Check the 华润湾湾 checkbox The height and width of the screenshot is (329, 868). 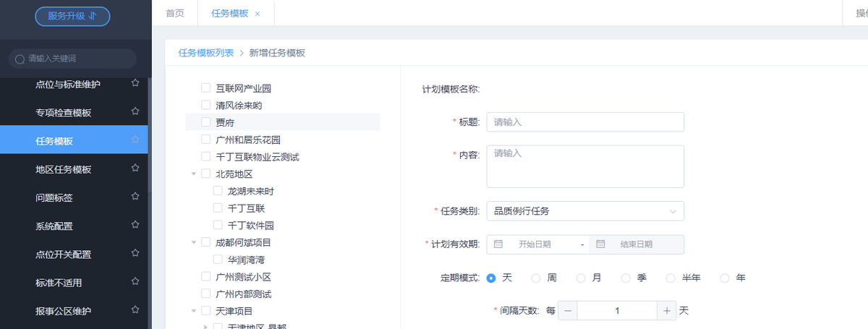(218, 260)
